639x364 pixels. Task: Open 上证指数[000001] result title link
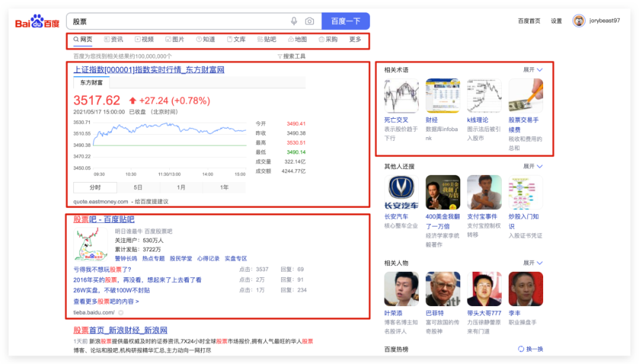[x=149, y=70]
